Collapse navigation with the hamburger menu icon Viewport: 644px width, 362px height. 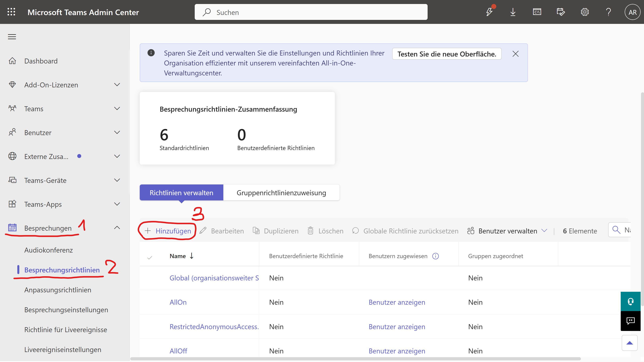pos(12,37)
